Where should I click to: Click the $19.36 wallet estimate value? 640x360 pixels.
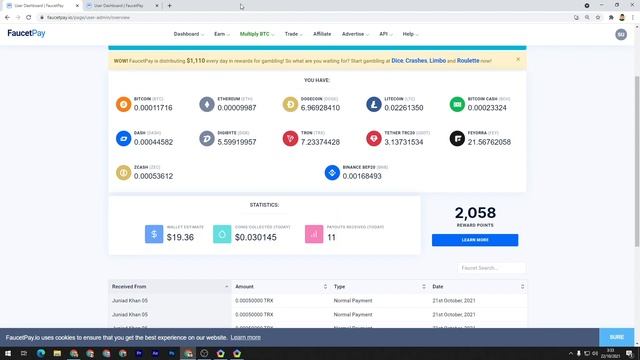point(180,238)
